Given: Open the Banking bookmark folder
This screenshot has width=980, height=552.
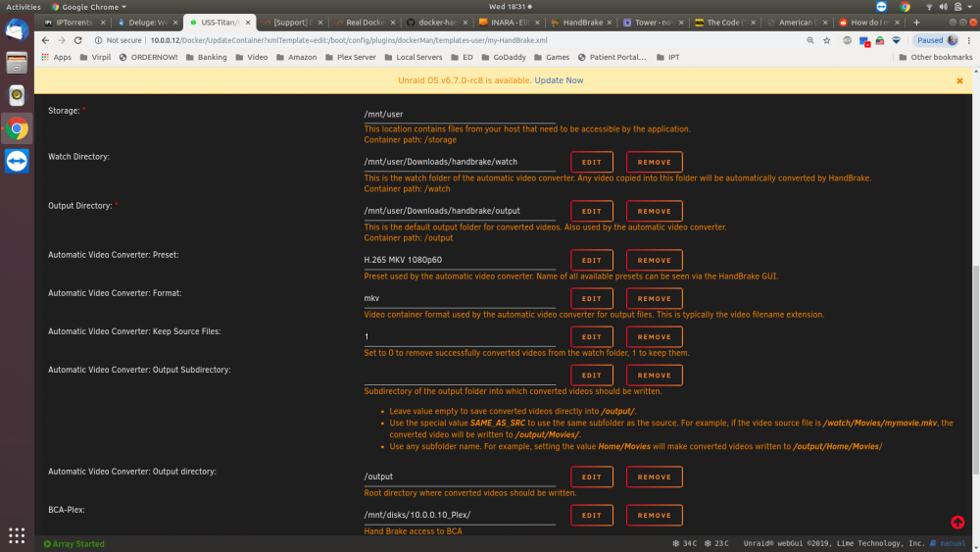Looking at the screenshot, I should coord(206,57).
